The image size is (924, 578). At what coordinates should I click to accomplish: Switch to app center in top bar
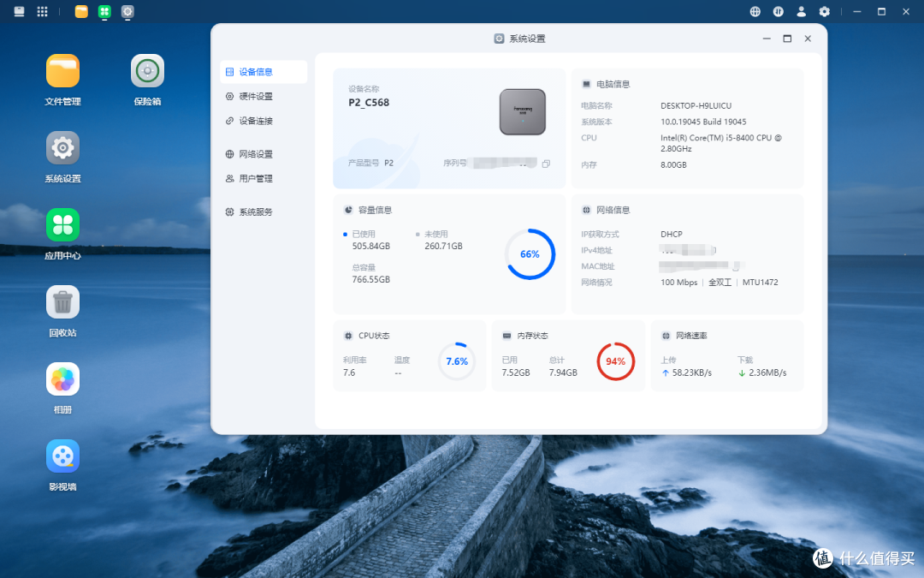coord(104,11)
